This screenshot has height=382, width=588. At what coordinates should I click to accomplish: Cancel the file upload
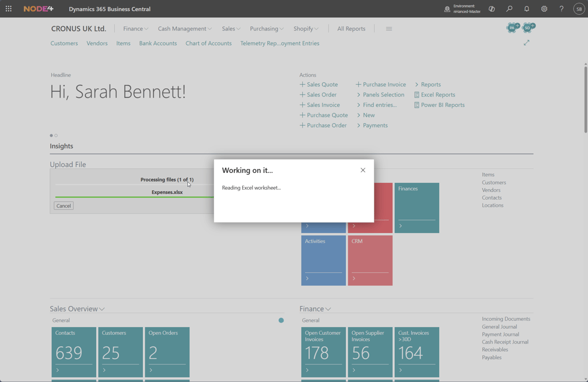pyautogui.click(x=64, y=206)
